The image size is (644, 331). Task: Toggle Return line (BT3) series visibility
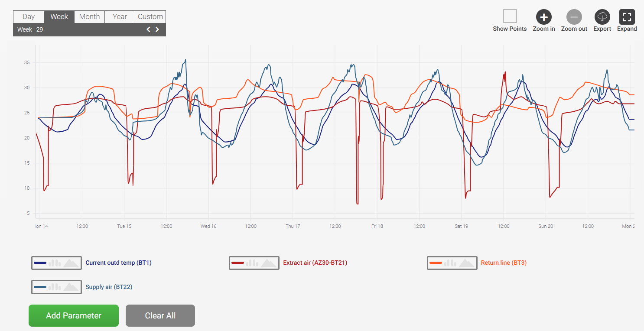tap(452, 263)
